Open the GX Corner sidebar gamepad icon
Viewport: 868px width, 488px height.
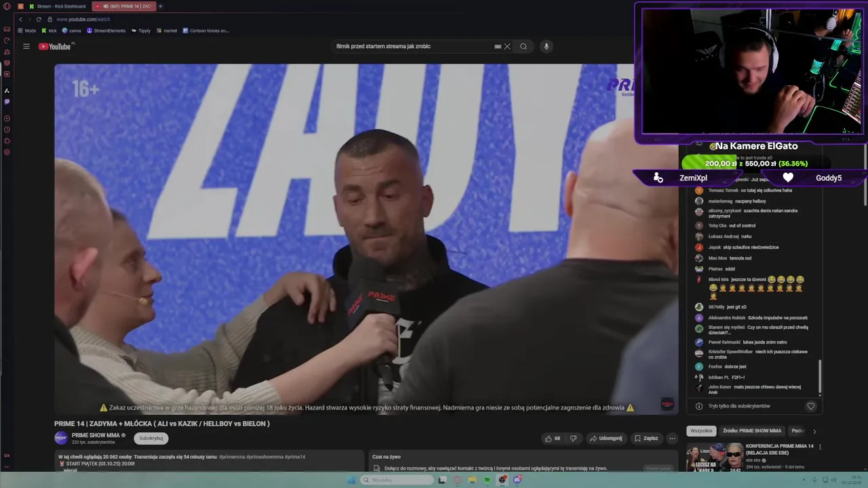pyautogui.click(x=7, y=29)
